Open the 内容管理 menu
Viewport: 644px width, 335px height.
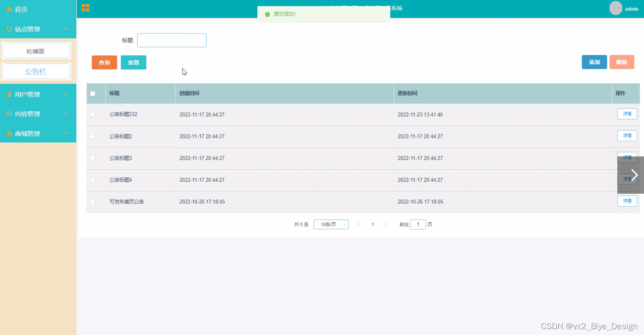click(38, 114)
